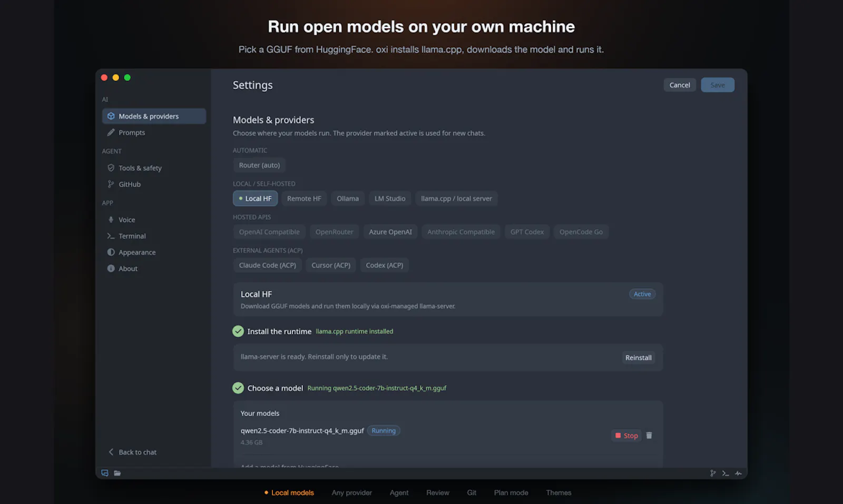This screenshot has height=504, width=843.
Task: Select the Ollama provider
Action: click(x=348, y=199)
